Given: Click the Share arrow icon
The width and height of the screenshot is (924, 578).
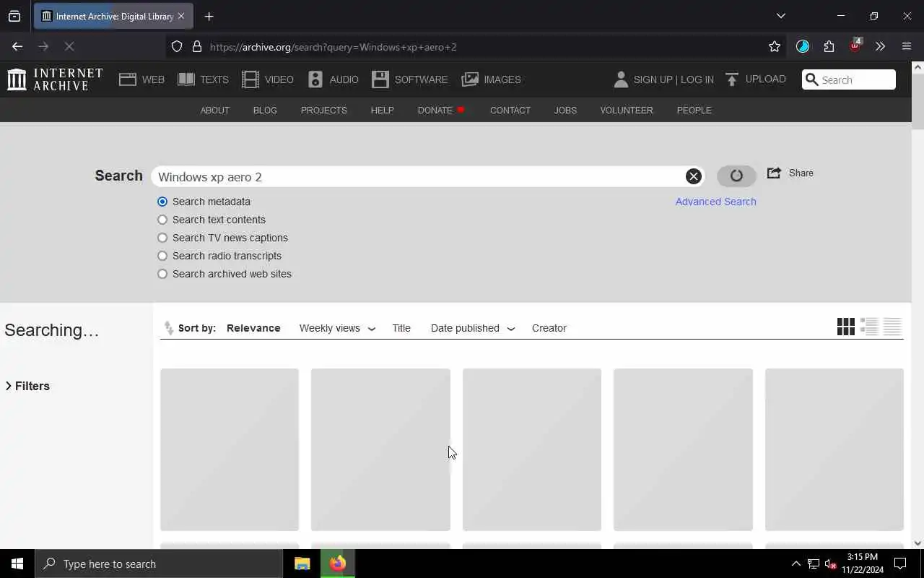Looking at the screenshot, I should [x=774, y=173].
